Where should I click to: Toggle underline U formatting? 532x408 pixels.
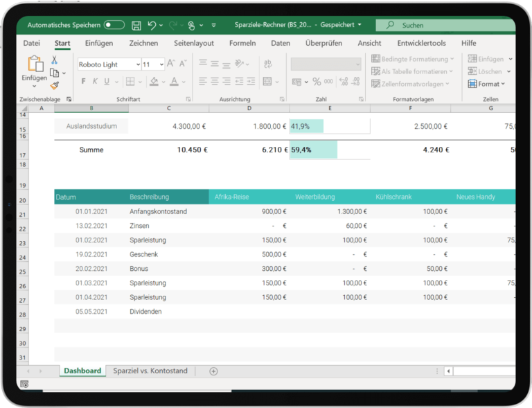[107, 82]
